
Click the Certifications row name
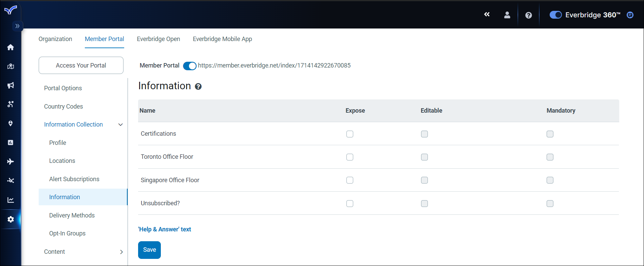[x=158, y=134]
